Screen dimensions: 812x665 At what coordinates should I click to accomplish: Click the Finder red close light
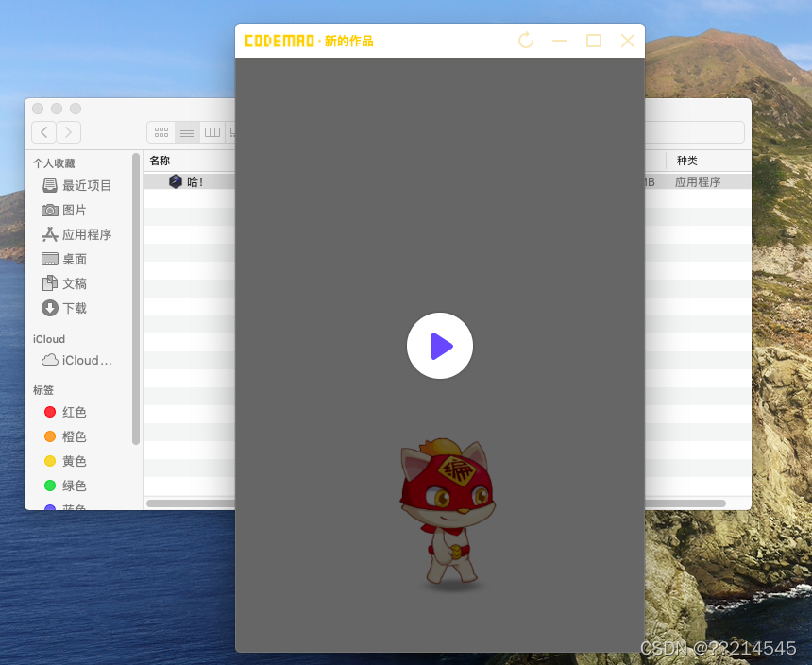pos(38,109)
